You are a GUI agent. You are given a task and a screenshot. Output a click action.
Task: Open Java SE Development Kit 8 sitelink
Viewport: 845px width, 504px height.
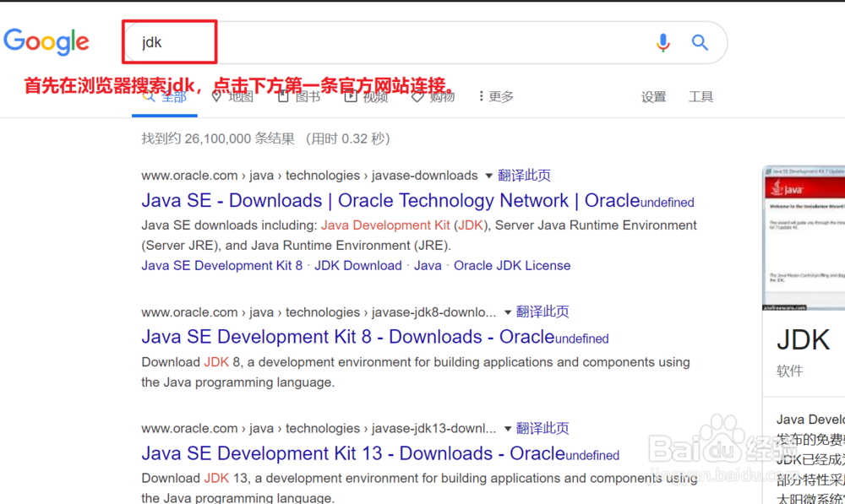(x=222, y=265)
